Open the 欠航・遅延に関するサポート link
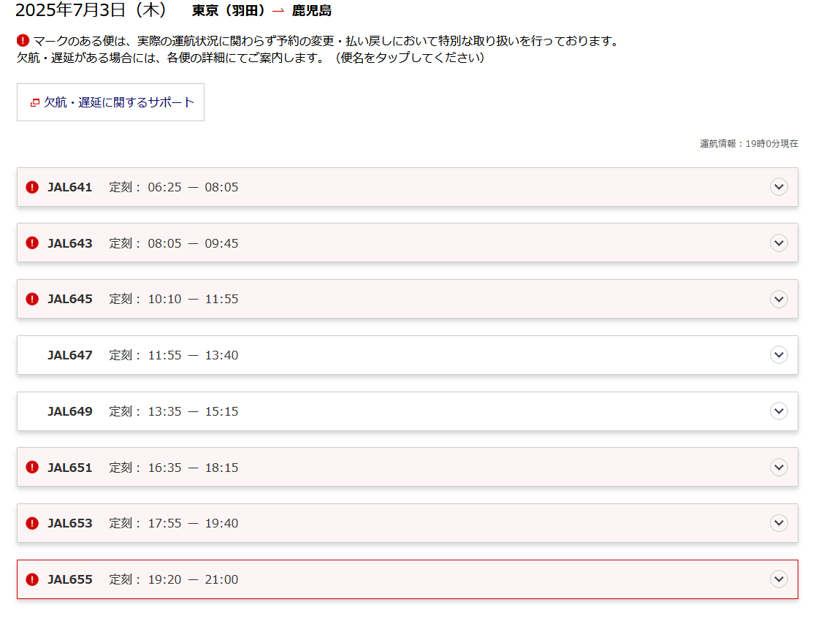This screenshot has width=840, height=621. 110,102
